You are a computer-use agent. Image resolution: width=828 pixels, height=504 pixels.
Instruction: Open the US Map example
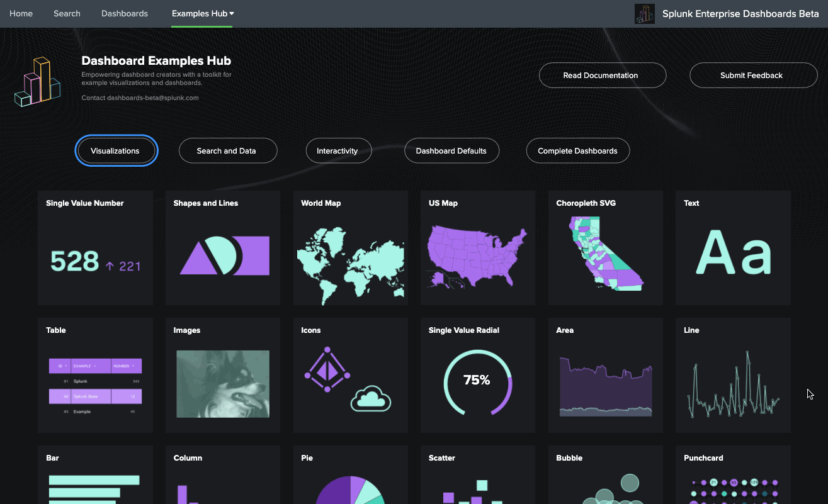[x=477, y=249]
